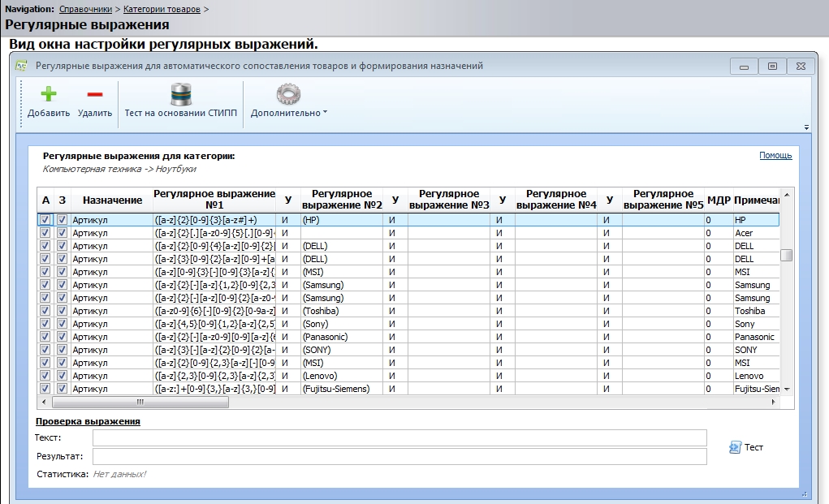Click the vertical scrollbar down arrow

point(787,389)
